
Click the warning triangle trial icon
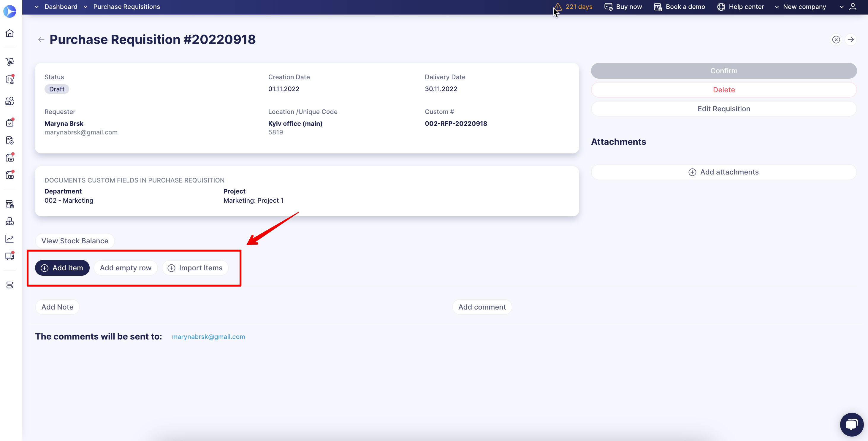pos(558,7)
